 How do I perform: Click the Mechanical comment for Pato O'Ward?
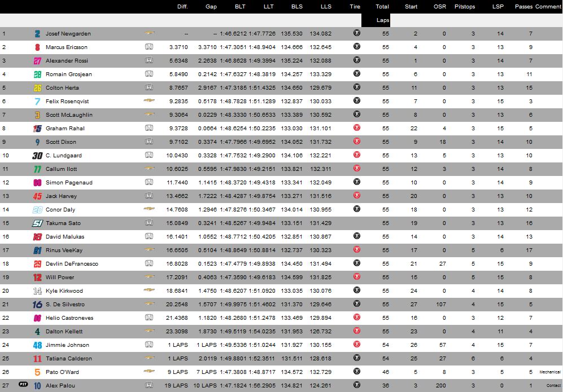[x=549, y=372]
